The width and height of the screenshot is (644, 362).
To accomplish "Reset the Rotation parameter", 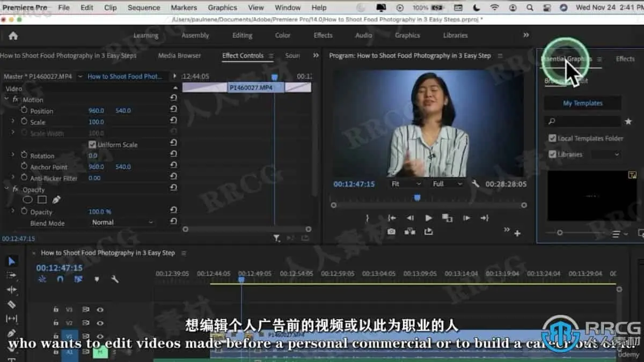I will [173, 154].
